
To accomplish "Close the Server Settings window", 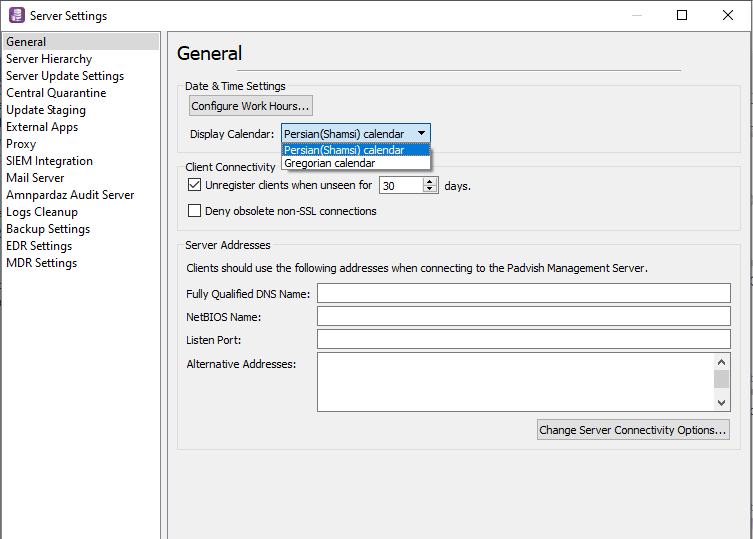I will 728,15.
